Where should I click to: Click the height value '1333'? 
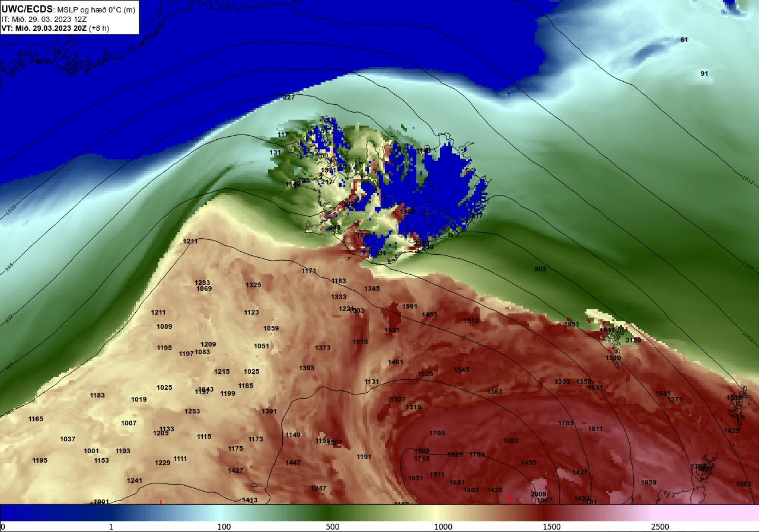pos(339,297)
